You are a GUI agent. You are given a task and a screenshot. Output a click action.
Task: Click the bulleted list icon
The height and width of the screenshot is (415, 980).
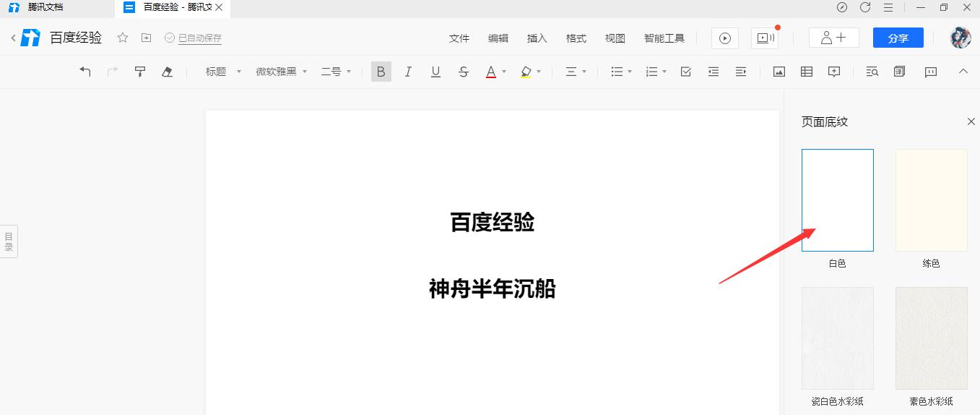tap(617, 72)
